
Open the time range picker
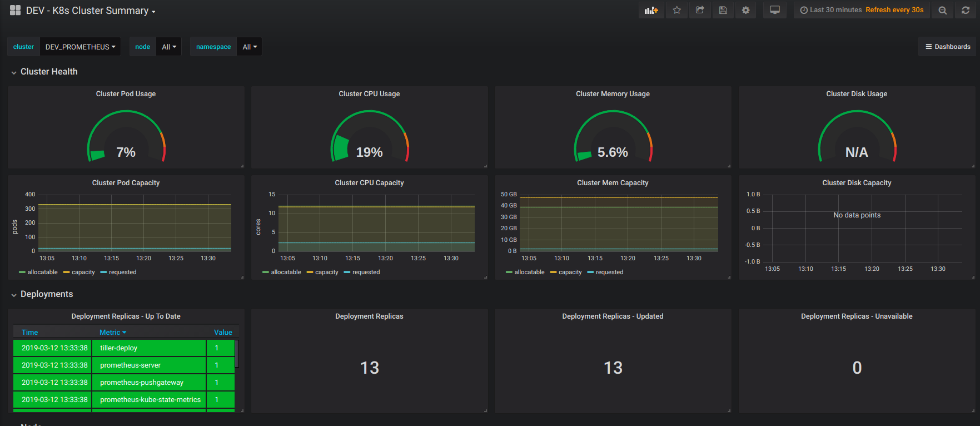pyautogui.click(x=862, y=10)
